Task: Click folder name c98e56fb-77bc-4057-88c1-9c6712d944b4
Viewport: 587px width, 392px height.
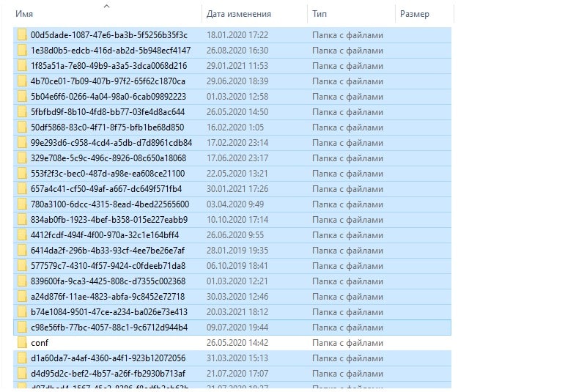Action: pyautogui.click(x=109, y=328)
